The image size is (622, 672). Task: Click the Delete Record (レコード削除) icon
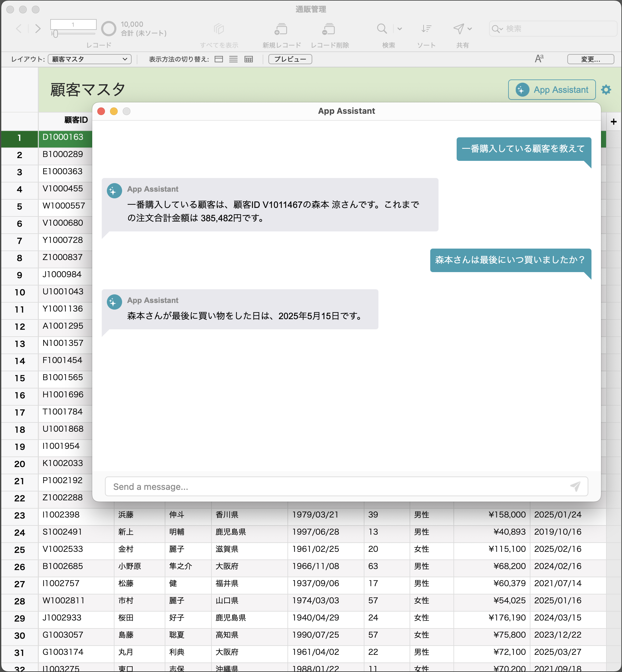pos(329,29)
